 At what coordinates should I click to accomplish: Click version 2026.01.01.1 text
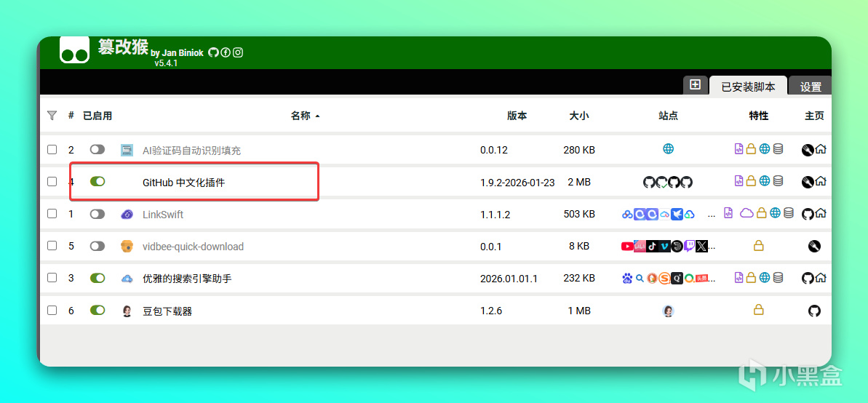(509, 279)
